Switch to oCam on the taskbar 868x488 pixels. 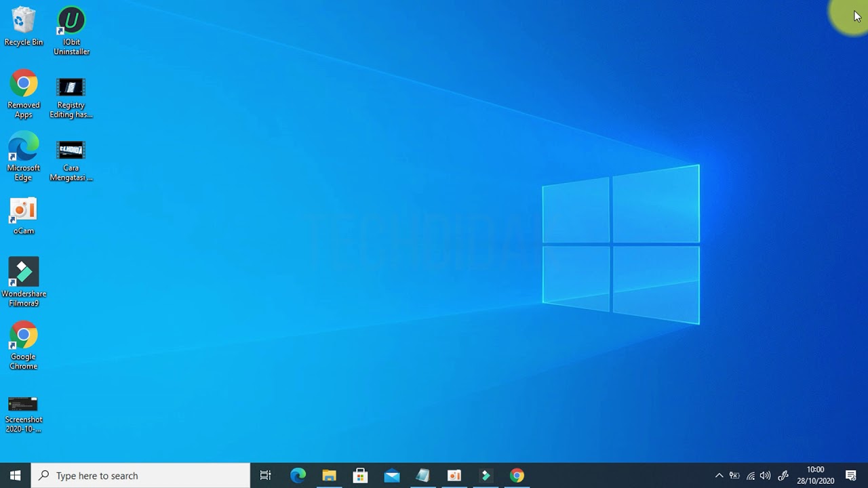(x=454, y=476)
